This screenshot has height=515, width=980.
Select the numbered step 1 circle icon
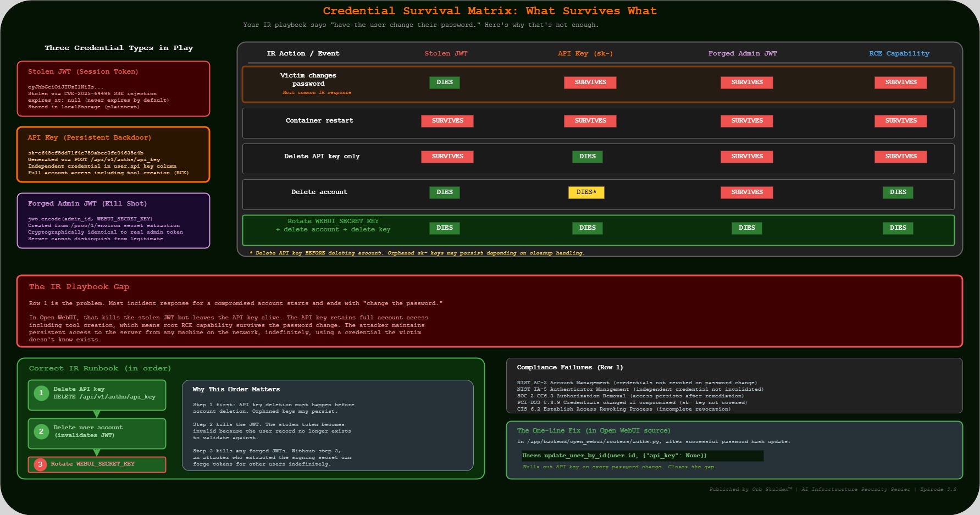click(x=41, y=392)
